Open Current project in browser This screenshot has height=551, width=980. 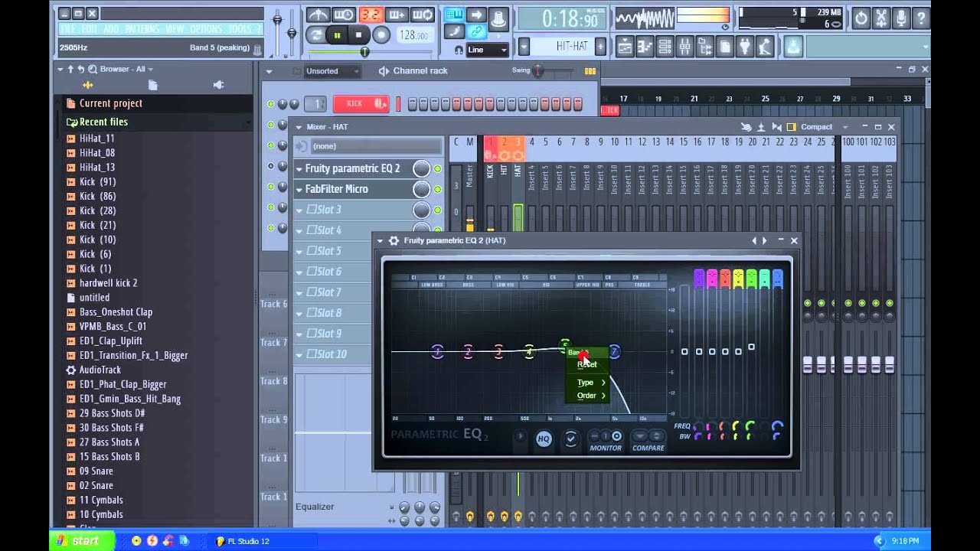pos(111,103)
